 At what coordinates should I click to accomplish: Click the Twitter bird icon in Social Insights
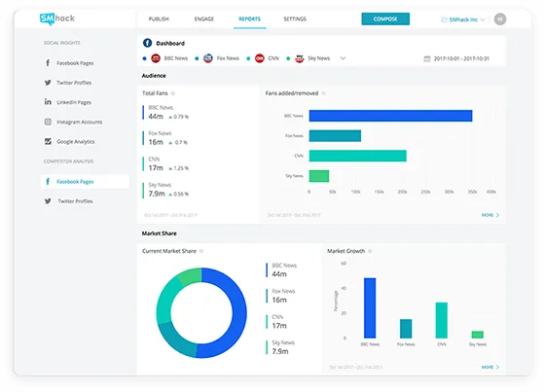(x=48, y=83)
